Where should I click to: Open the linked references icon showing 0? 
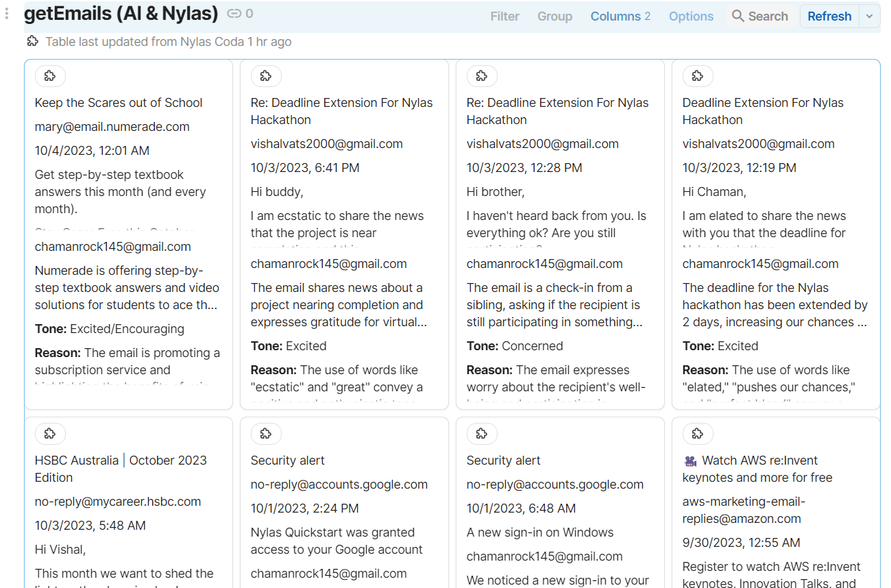[x=240, y=14]
